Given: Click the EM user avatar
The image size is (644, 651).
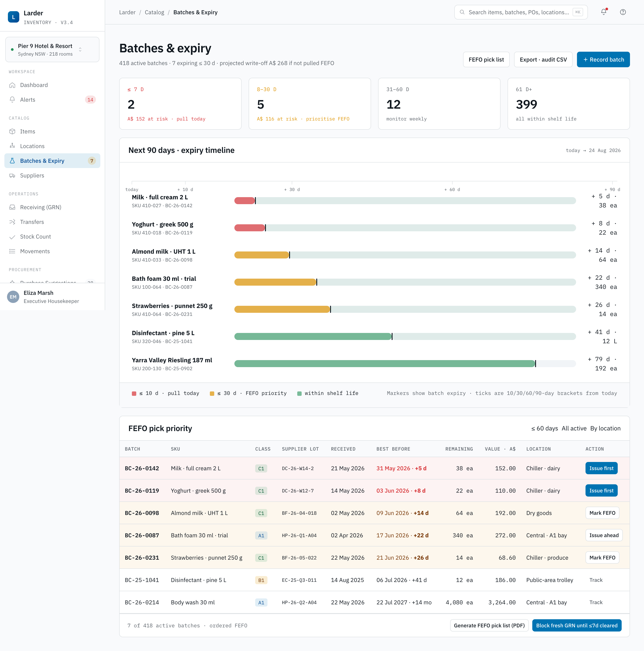Looking at the screenshot, I should click(x=13, y=297).
